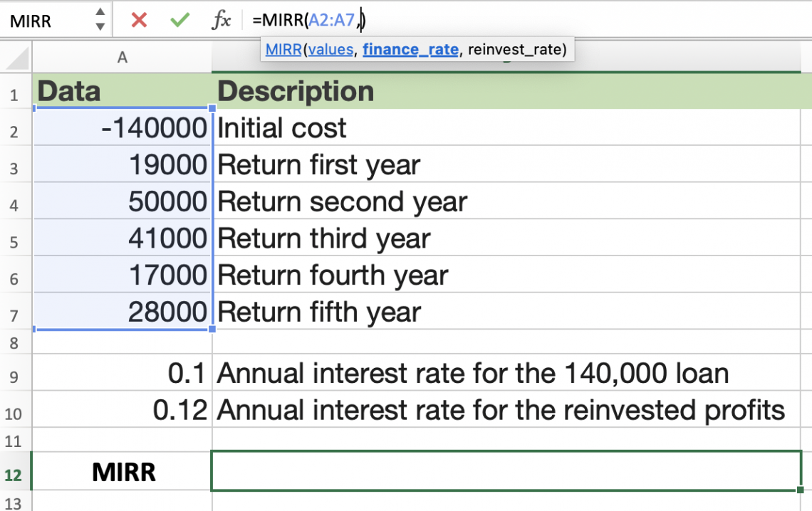The width and height of the screenshot is (812, 511).
Task: Select row 12 header
Action: (16, 474)
